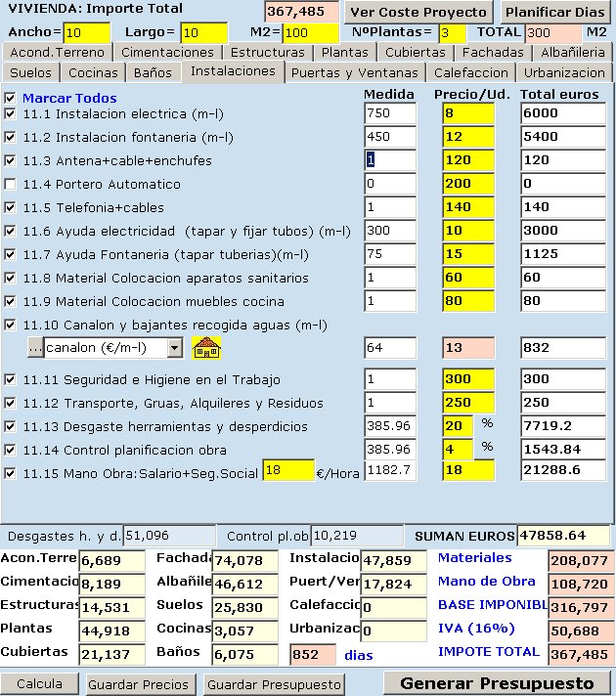
Task: Click Medida field for Instalacion electrica
Action: click(390, 113)
